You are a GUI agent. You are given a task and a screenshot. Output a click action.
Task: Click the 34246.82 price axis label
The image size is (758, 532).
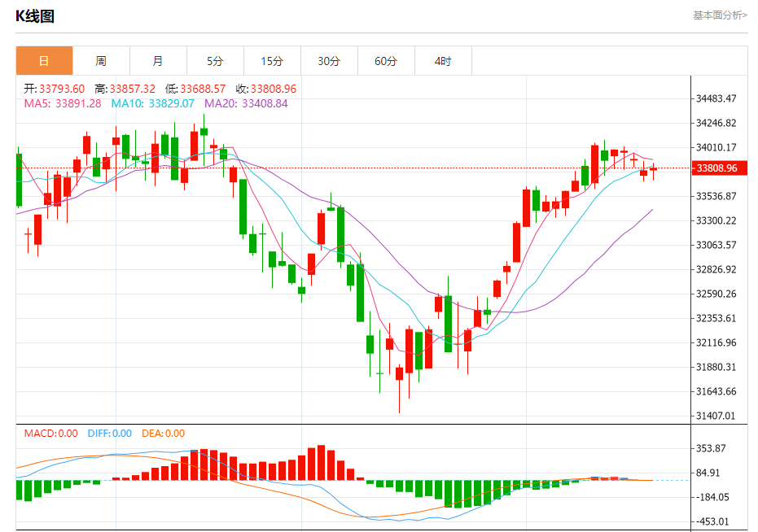[x=716, y=123]
